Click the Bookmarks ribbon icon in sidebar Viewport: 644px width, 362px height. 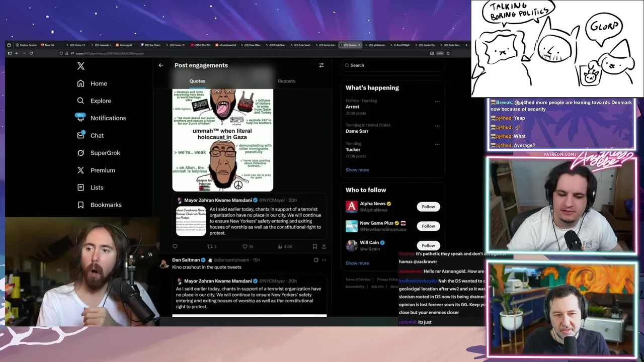tap(80, 205)
